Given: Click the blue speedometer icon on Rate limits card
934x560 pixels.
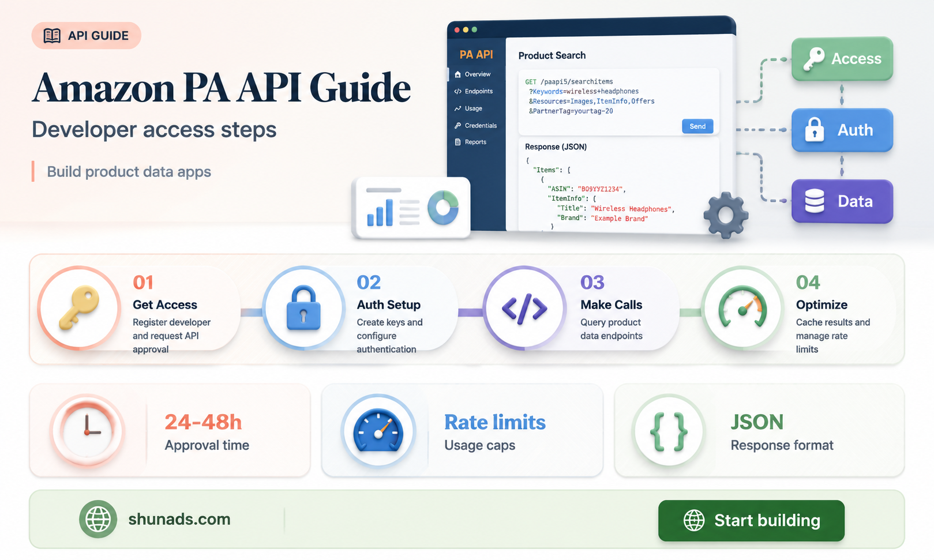Looking at the screenshot, I should click(x=378, y=431).
